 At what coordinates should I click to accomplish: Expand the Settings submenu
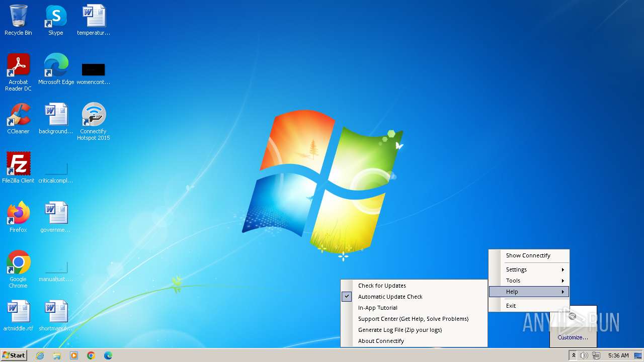click(x=529, y=269)
